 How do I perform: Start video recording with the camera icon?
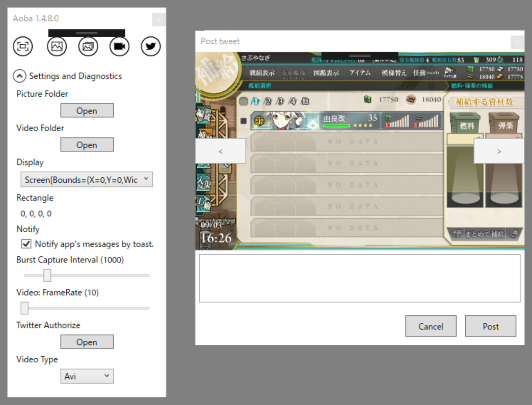[x=119, y=46]
